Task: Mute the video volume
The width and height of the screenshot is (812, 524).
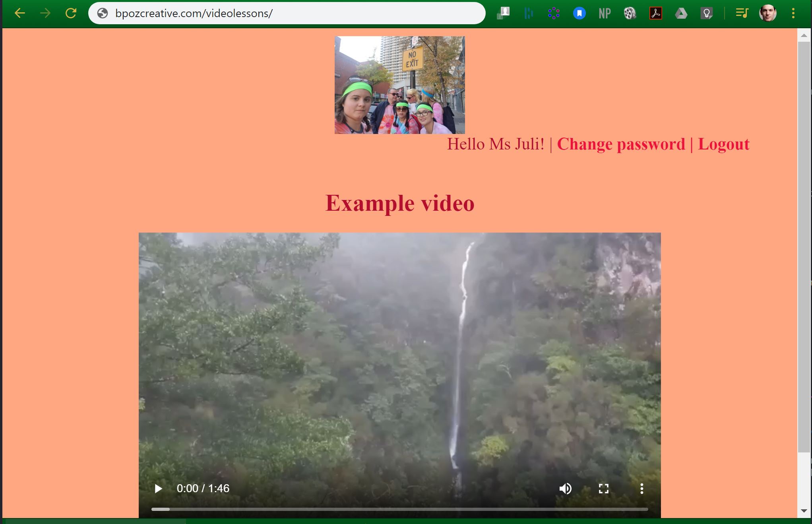Action: [x=565, y=489]
